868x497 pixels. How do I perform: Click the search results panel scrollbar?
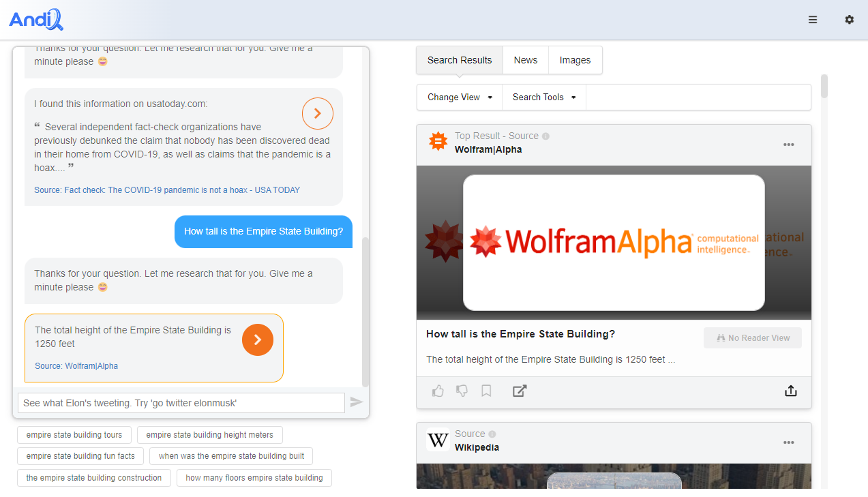(824, 87)
